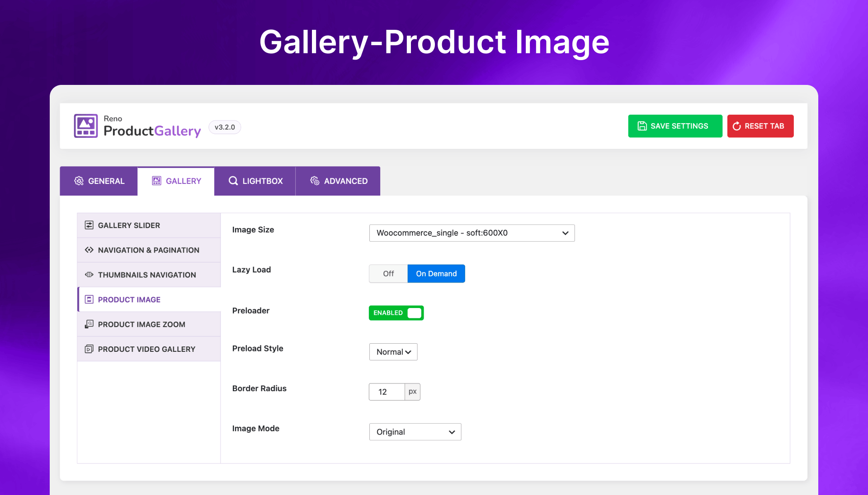
Task: Click the Product Image sidebar icon
Action: click(89, 299)
